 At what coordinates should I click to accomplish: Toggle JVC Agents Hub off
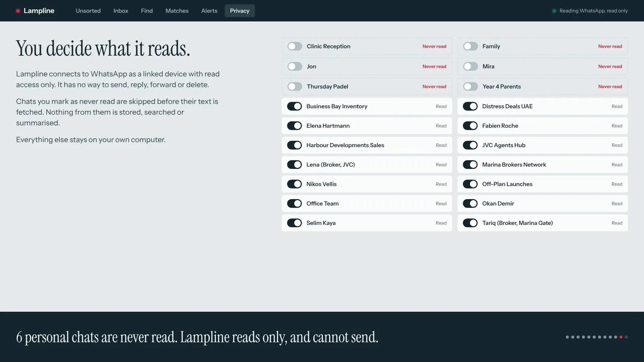[470, 145]
